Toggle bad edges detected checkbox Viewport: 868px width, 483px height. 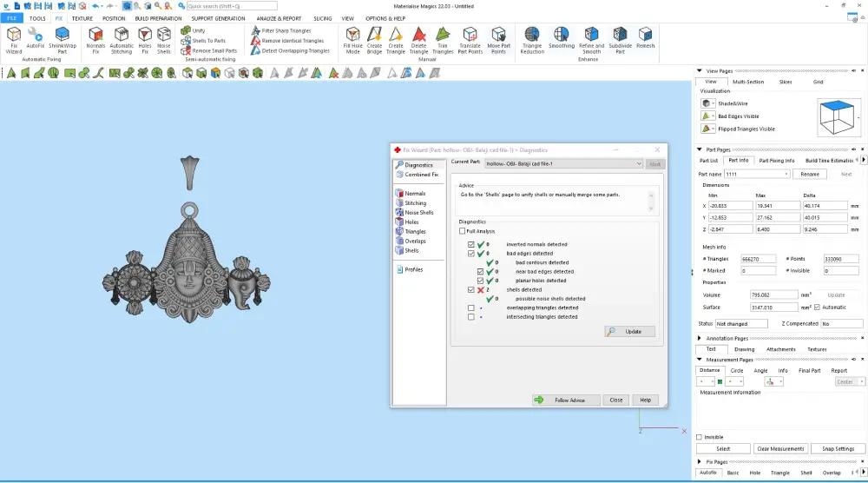pos(471,253)
